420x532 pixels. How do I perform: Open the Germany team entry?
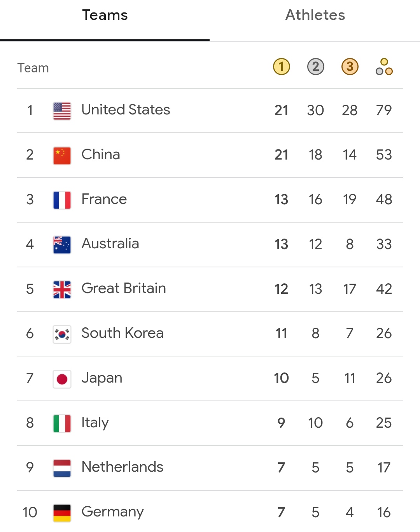113,512
